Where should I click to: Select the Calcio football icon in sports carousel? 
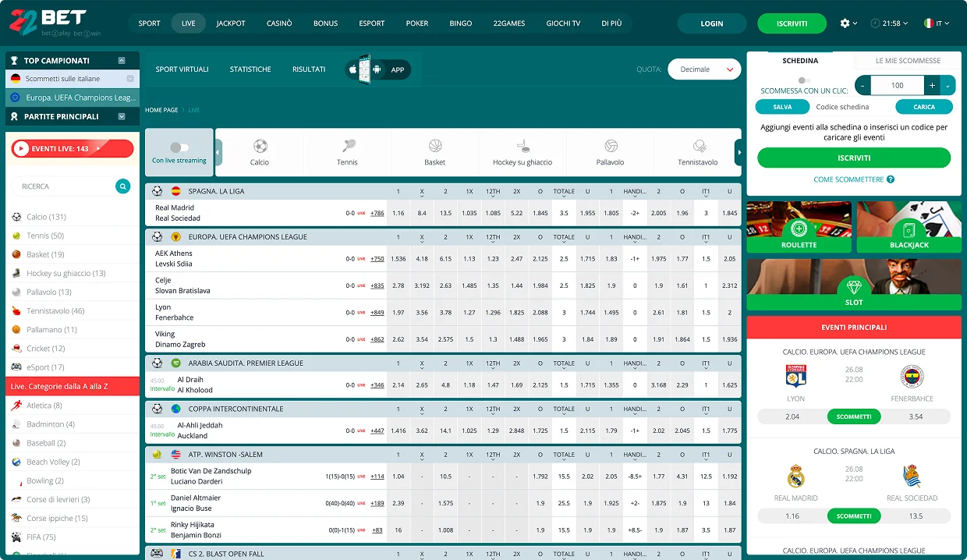260,146
